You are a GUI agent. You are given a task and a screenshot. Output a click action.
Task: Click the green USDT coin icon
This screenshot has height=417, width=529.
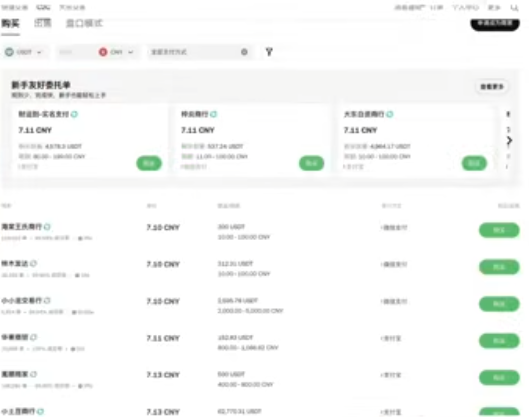click(9, 52)
